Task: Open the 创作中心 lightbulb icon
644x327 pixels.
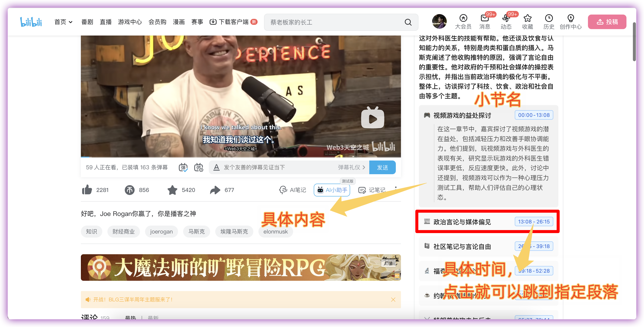Action: [x=570, y=22]
